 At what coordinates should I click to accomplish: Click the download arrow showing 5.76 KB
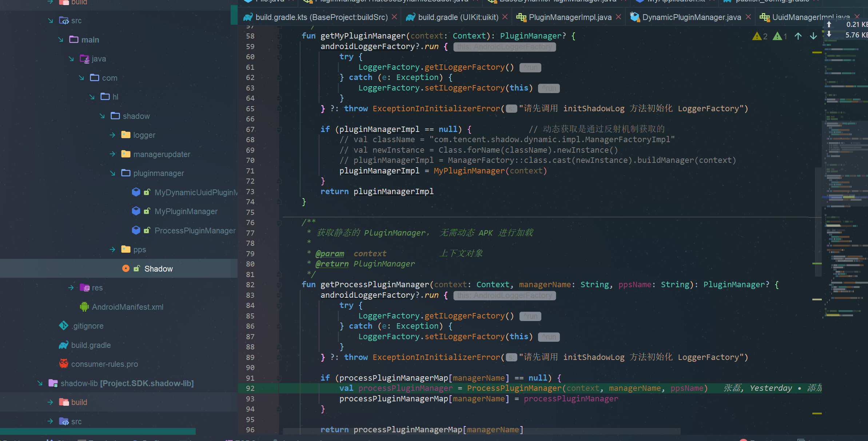point(829,35)
